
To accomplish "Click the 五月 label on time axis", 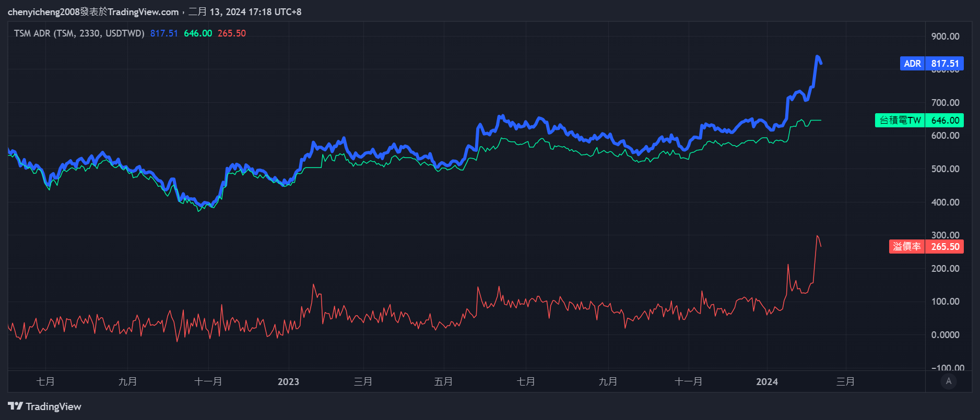I will 443,382.
